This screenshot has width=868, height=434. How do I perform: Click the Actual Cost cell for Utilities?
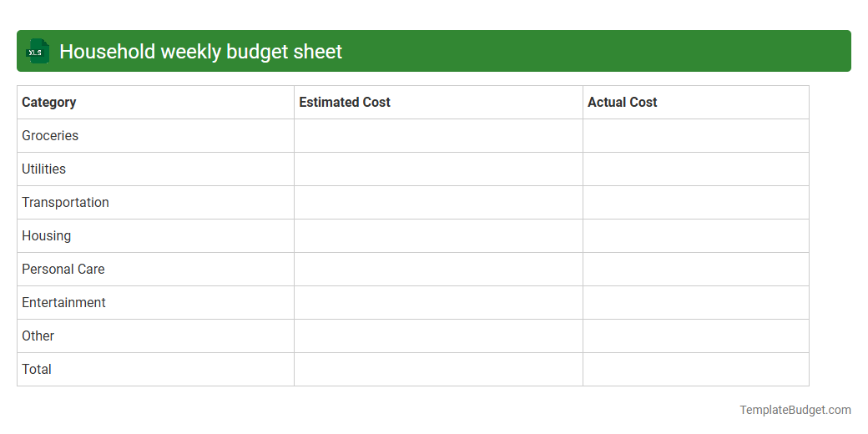tap(696, 169)
